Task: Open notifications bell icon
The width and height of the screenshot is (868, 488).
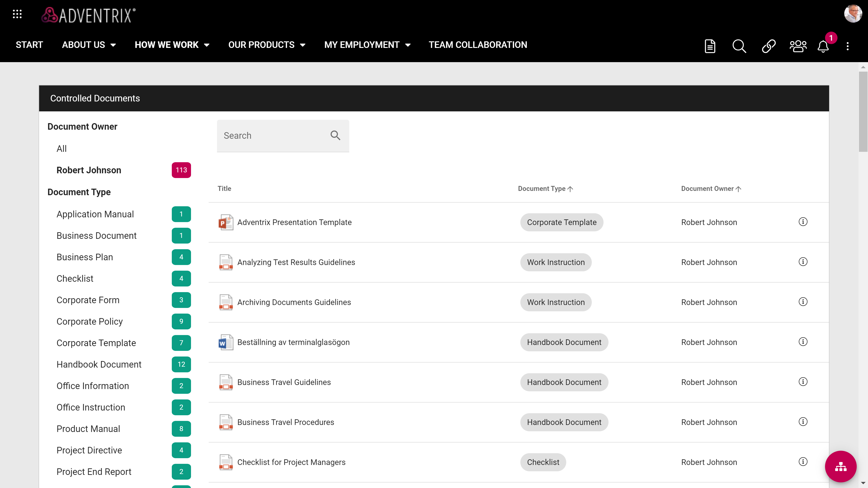Action: tap(823, 46)
